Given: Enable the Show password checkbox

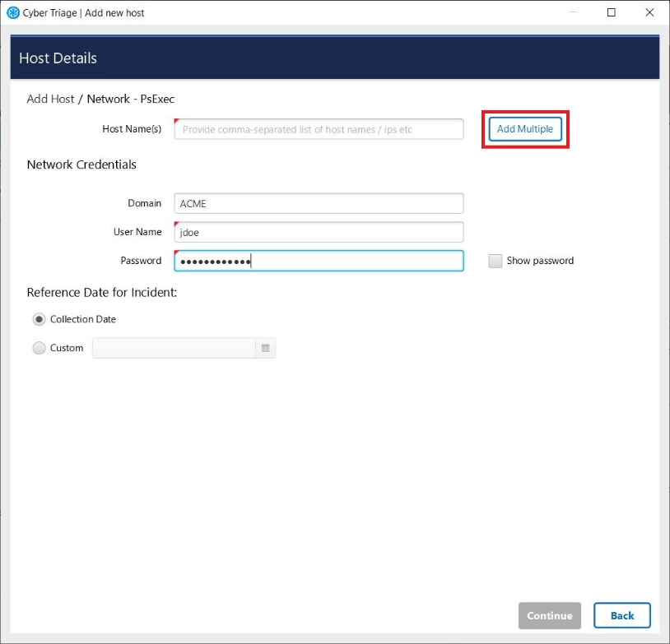Looking at the screenshot, I should click(495, 261).
